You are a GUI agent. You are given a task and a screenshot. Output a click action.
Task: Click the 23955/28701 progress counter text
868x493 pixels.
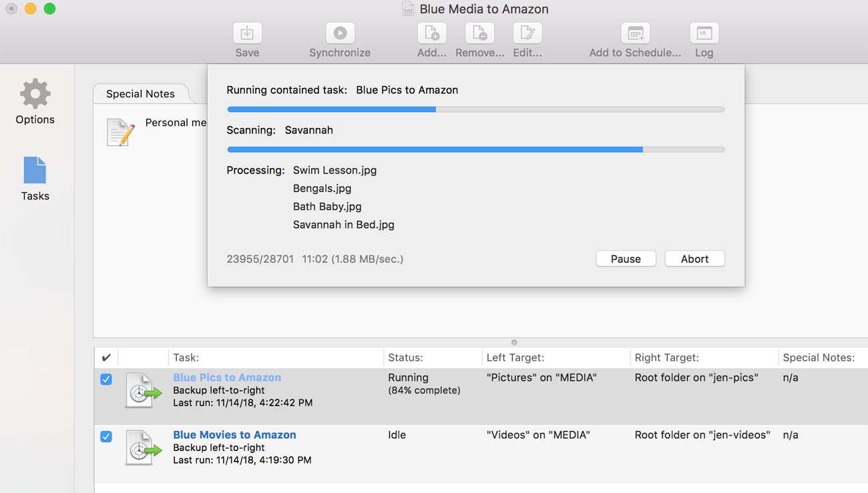pyautogui.click(x=260, y=259)
